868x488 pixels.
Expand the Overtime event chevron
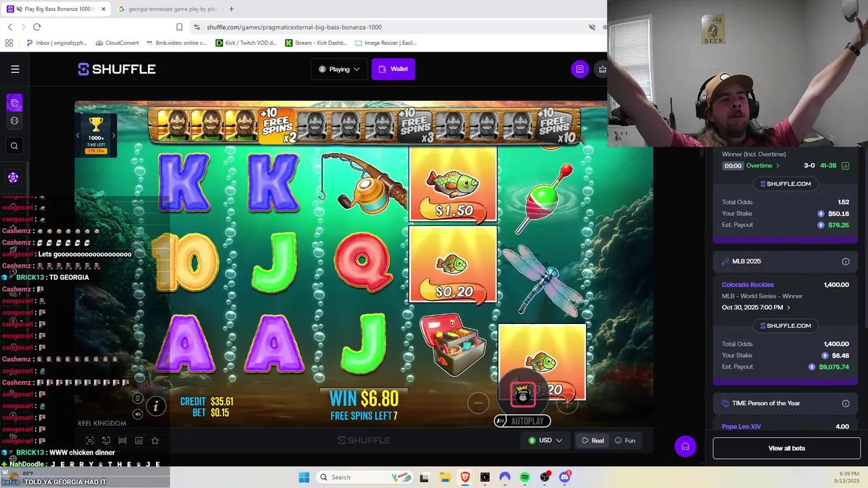778,165
